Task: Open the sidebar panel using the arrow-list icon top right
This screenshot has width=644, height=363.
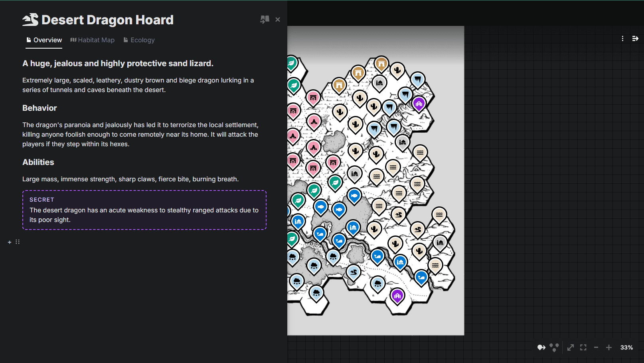Action: coord(635,38)
